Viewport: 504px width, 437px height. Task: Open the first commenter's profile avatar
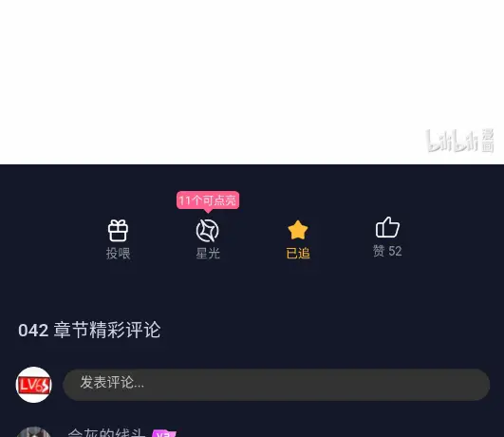[x=34, y=432]
